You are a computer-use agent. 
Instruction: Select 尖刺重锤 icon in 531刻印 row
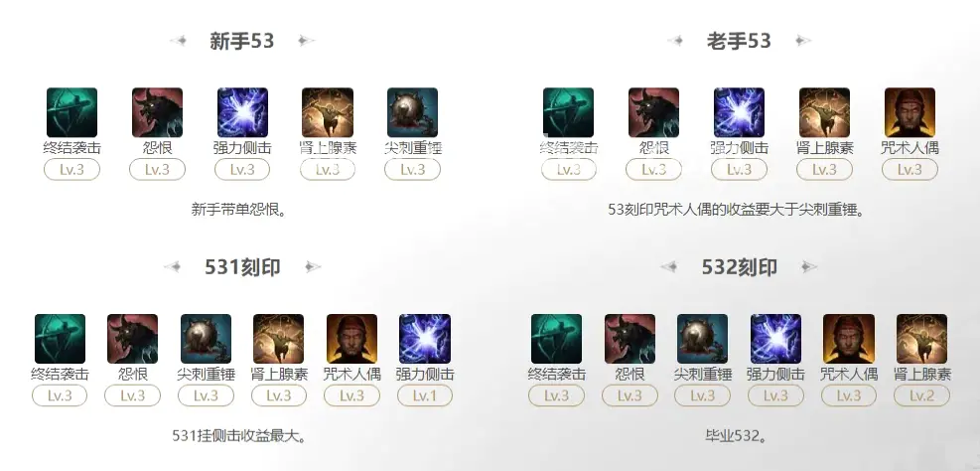tap(207, 339)
